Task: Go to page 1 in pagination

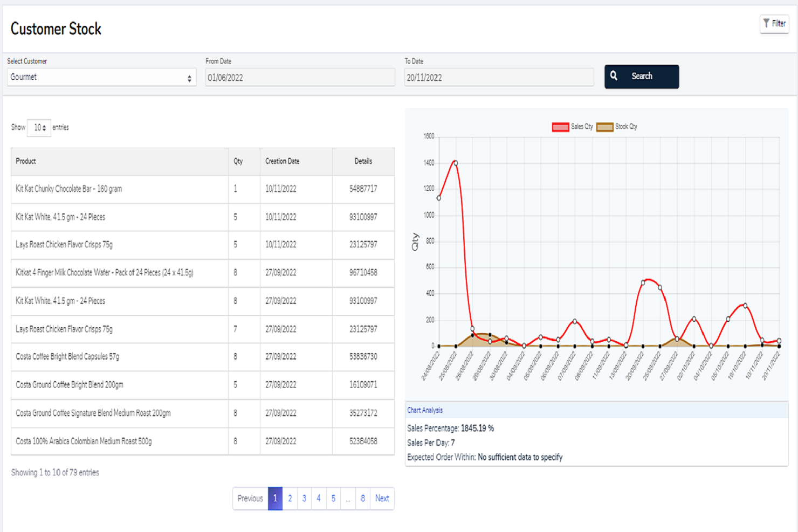Action: [275, 499]
